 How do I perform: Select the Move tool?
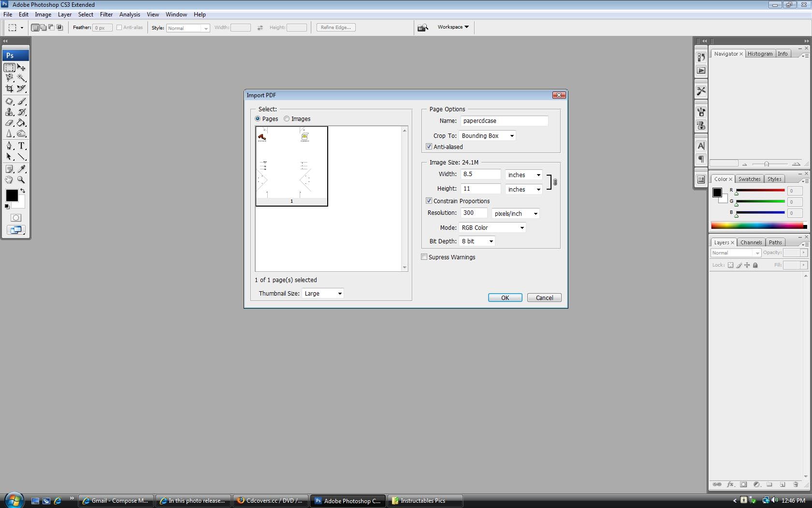click(21, 68)
